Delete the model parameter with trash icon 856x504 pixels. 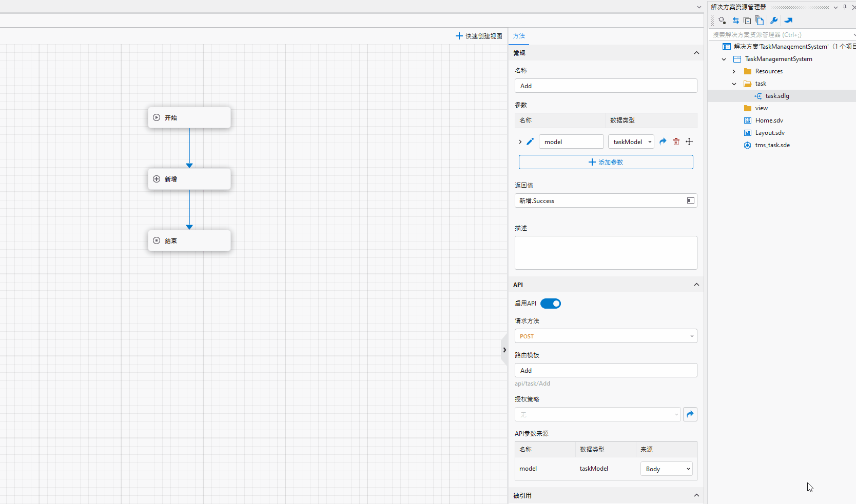(676, 142)
